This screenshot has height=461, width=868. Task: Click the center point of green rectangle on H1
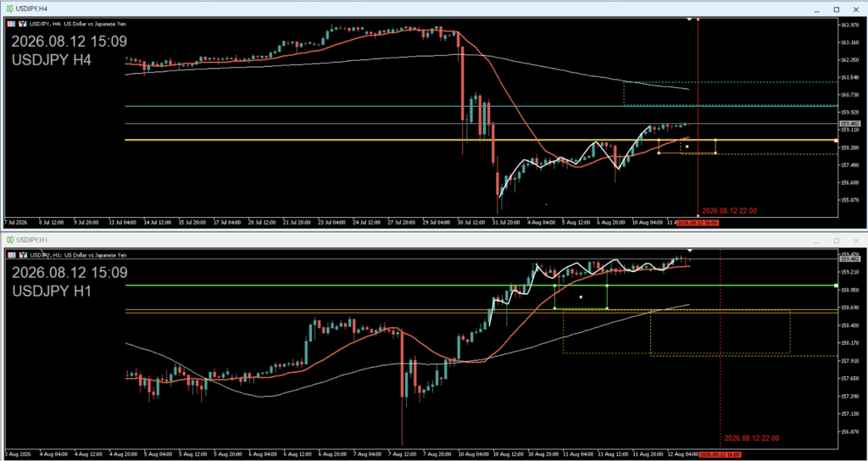pyautogui.click(x=581, y=297)
